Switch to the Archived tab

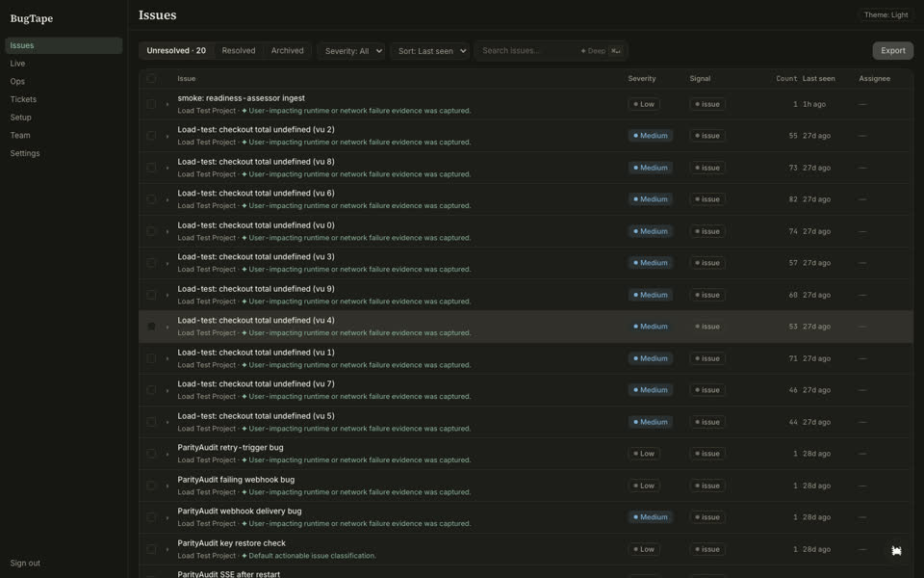tap(288, 51)
